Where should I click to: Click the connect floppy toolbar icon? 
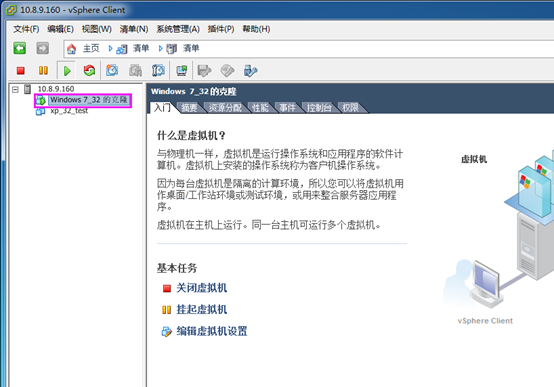tap(204, 71)
